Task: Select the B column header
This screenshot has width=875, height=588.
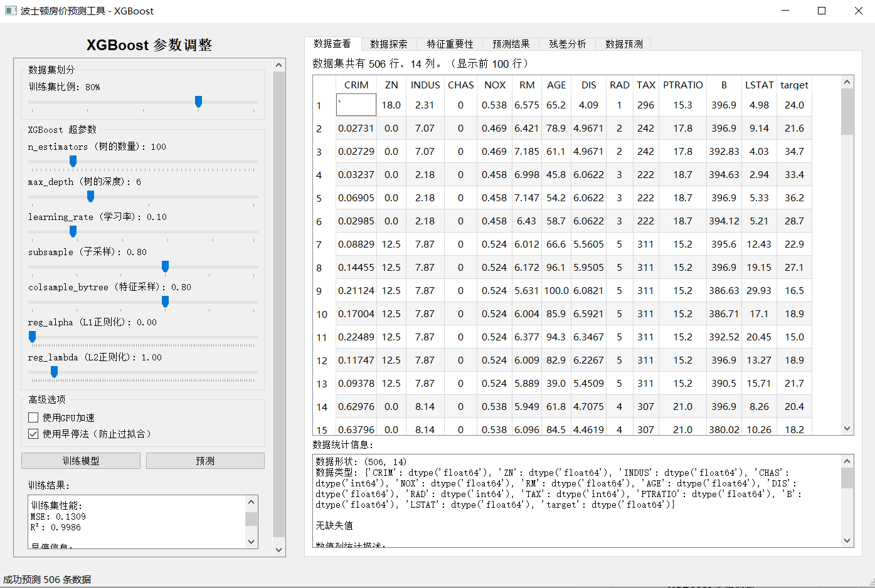Action: coord(724,85)
